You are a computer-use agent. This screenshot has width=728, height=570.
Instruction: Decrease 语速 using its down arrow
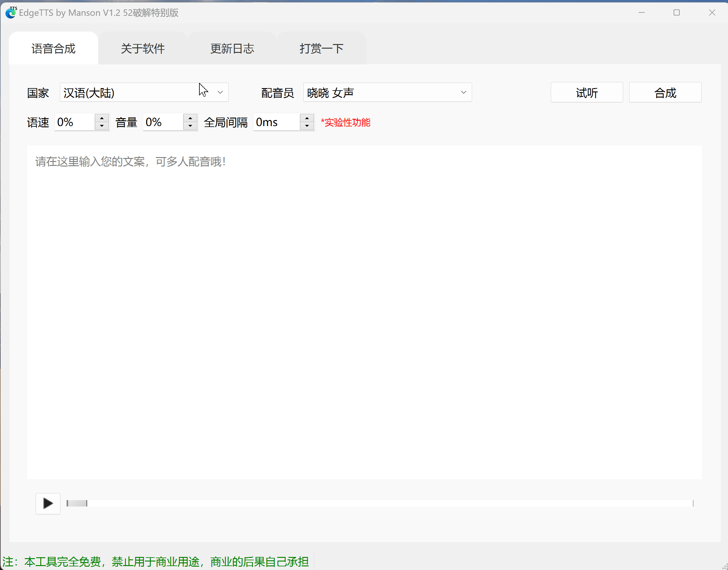click(102, 126)
